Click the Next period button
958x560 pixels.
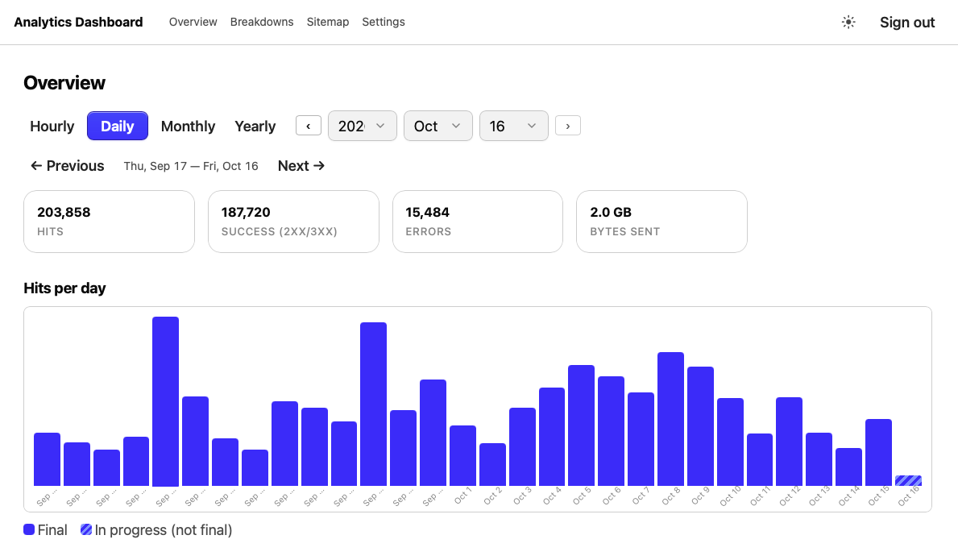301,165
